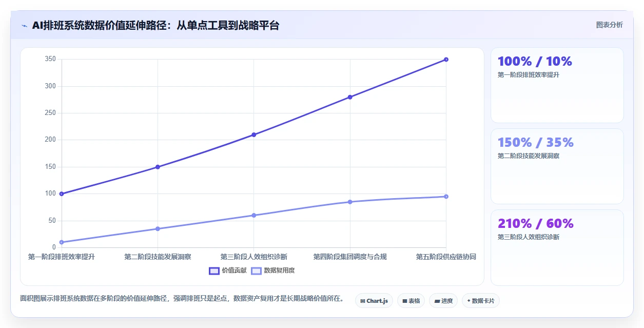Click the 数据复用度 legend color box
Viewport: 644px width, 328px height.
(256, 271)
